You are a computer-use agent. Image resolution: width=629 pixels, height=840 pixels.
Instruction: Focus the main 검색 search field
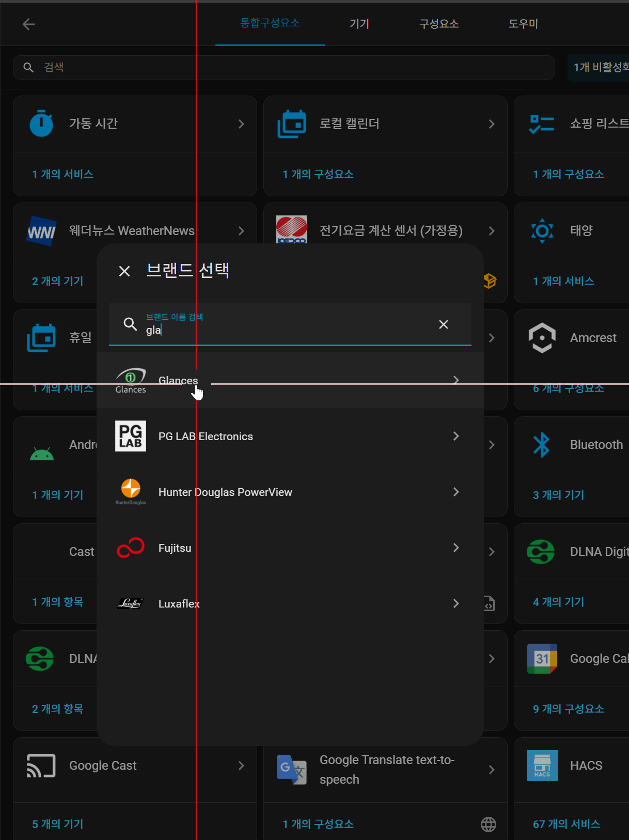pyautogui.click(x=284, y=68)
